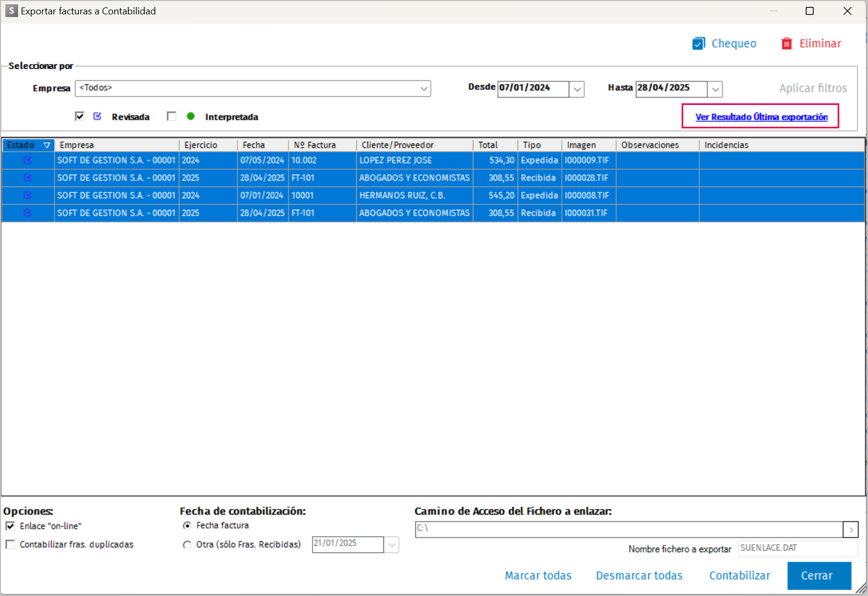Click the Desmarcar todas button
868x596 pixels.
(639, 576)
